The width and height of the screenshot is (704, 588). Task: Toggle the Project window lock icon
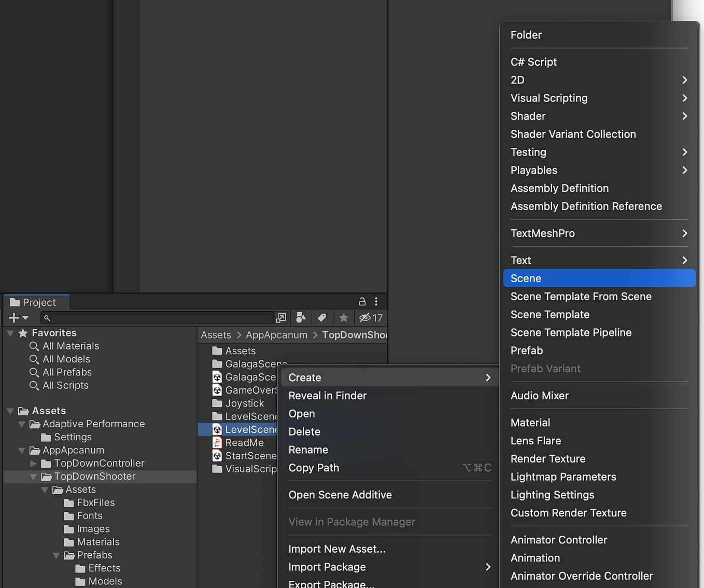361,301
